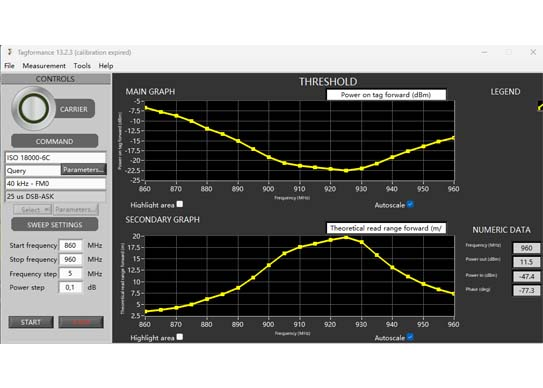The image size is (543, 388).
Task: Open Theoretical read range forward dropdown
Action: point(386,228)
